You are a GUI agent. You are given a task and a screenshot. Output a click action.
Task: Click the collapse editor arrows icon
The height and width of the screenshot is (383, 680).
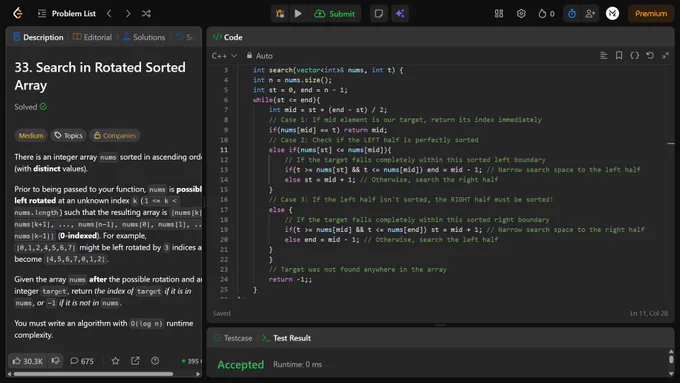665,56
